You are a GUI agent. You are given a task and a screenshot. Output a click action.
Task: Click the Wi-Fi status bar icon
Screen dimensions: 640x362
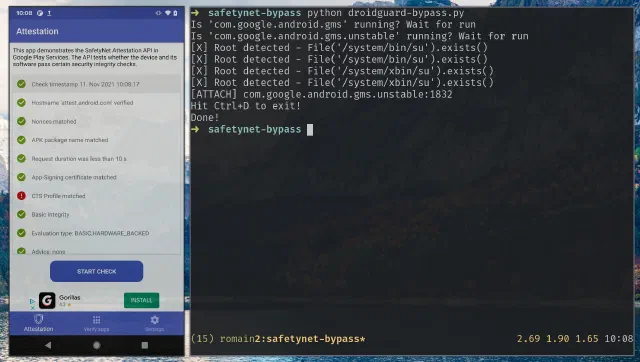[x=167, y=13]
